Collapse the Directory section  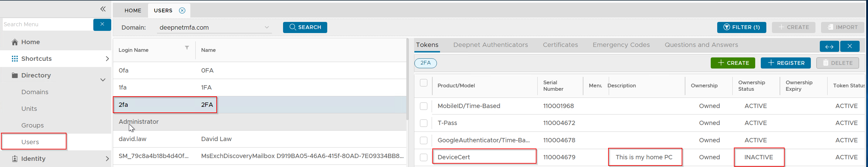coord(103,80)
